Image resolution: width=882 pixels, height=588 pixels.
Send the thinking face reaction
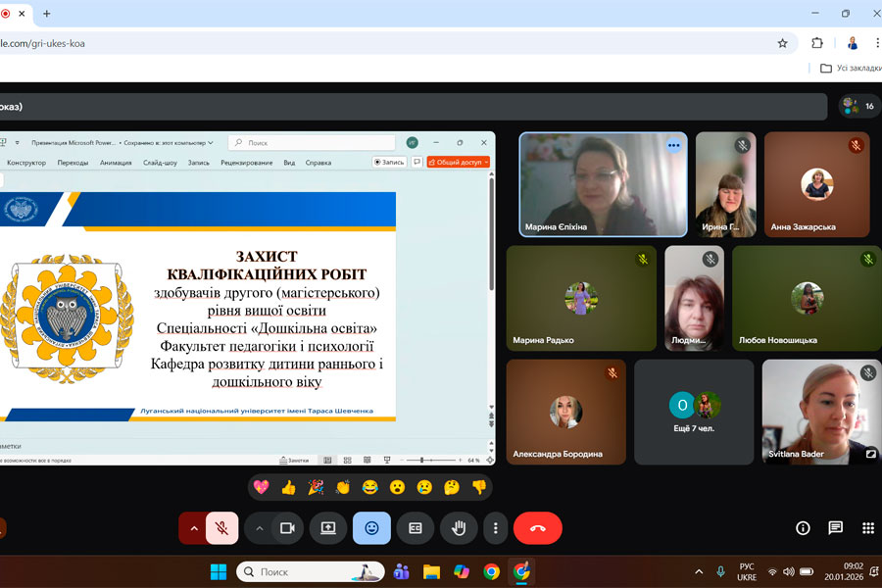[x=451, y=487]
